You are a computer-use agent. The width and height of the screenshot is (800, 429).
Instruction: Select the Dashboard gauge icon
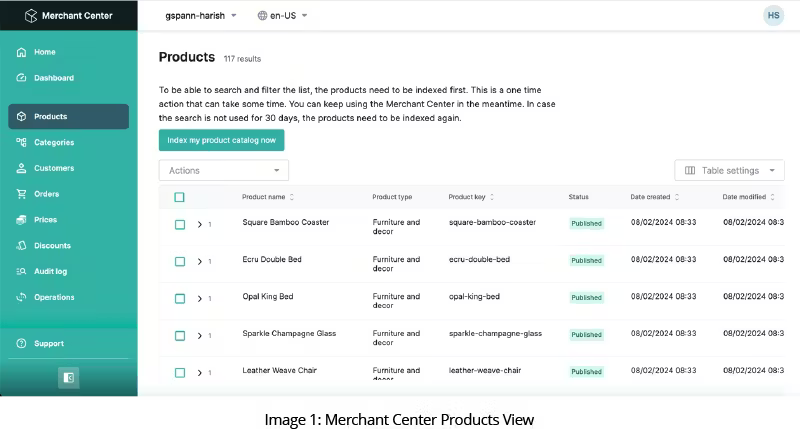pos(21,78)
